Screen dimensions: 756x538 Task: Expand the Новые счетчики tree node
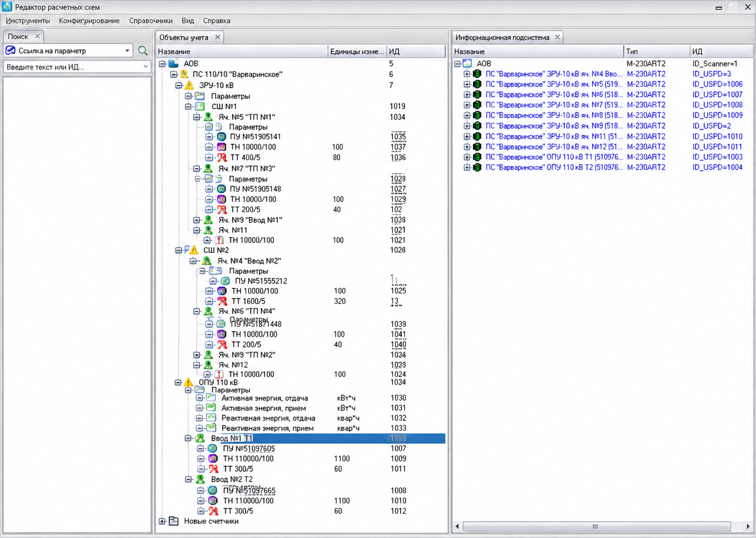click(162, 521)
